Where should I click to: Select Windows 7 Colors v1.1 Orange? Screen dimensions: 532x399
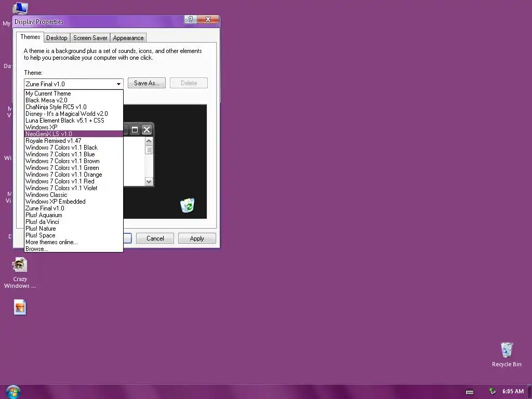click(x=74, y=175)
